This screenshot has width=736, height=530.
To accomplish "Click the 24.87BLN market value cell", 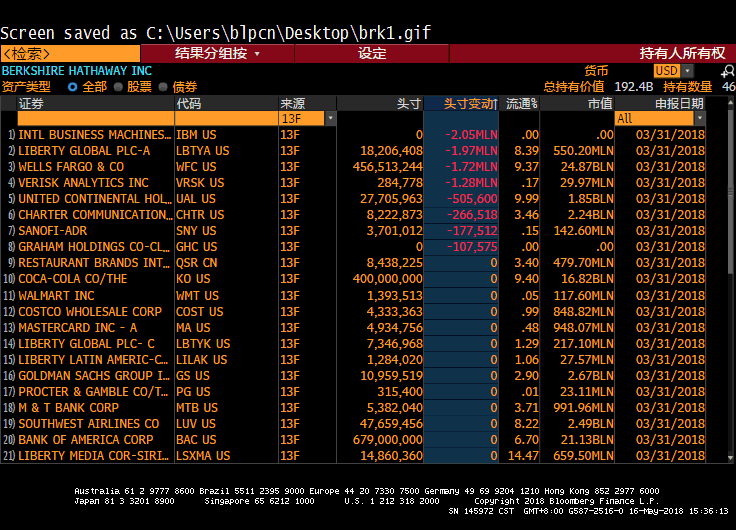I will (x=587, y=167).
